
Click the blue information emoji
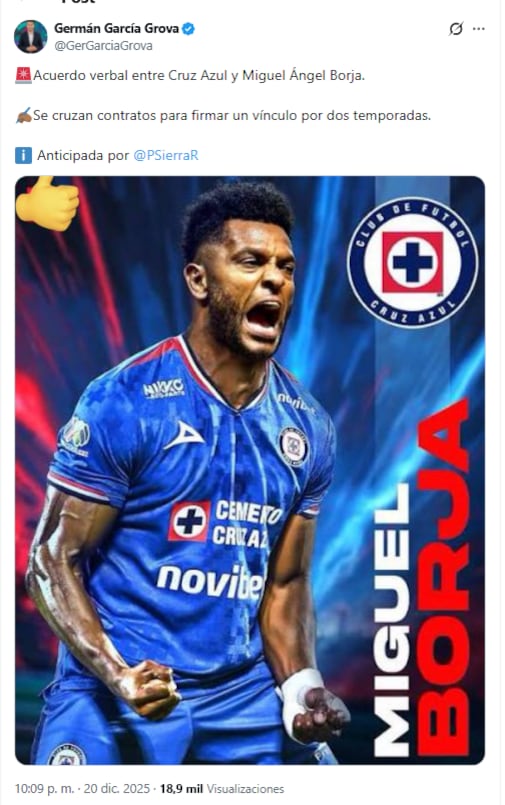(x=24, y=155)
